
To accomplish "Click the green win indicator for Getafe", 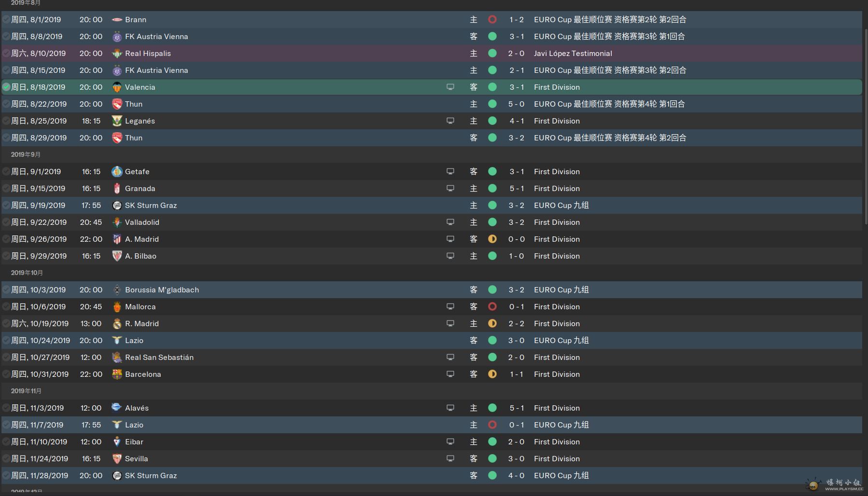I will (x=492, y=172).
